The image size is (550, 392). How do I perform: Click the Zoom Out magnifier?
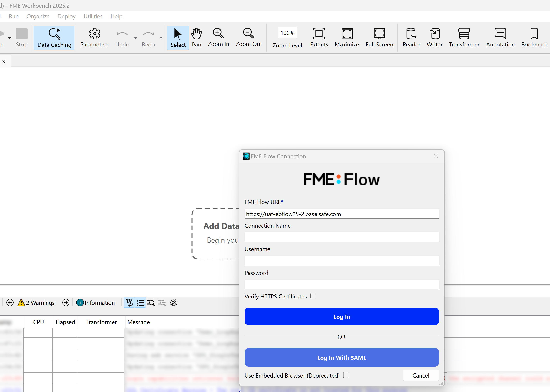[x=249, y=37]
